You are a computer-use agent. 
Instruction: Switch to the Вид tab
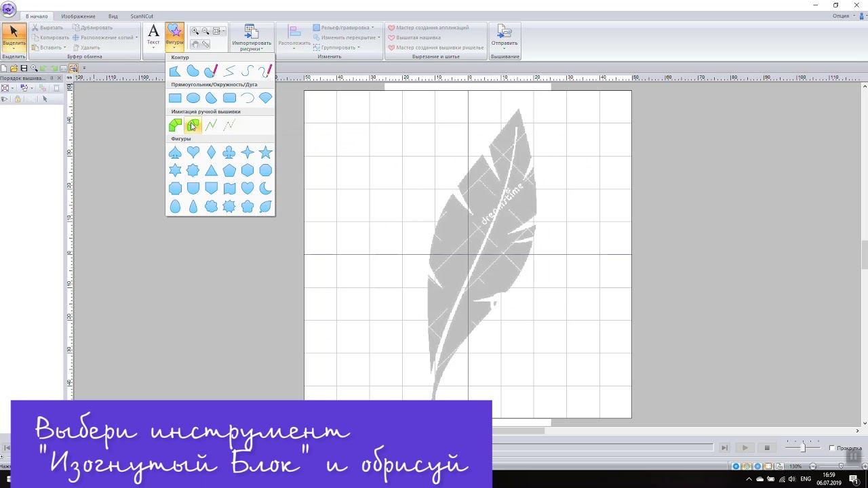pos(113,16)
